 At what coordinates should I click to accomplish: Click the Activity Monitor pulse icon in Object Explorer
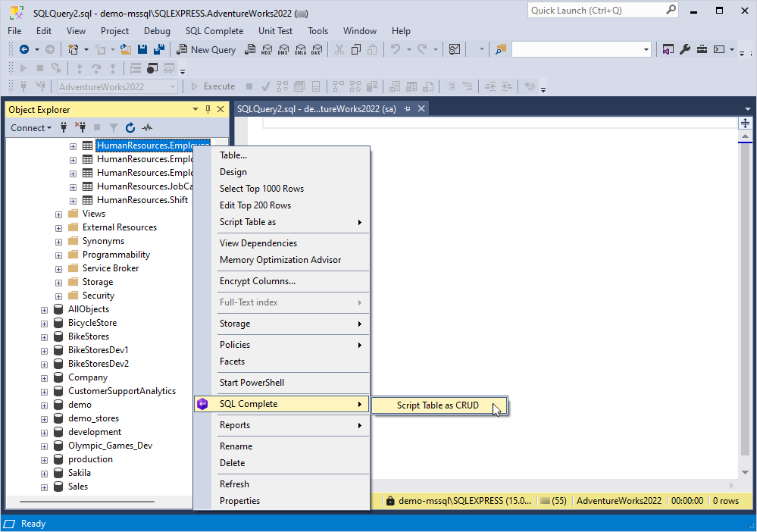tap(147, 127)
